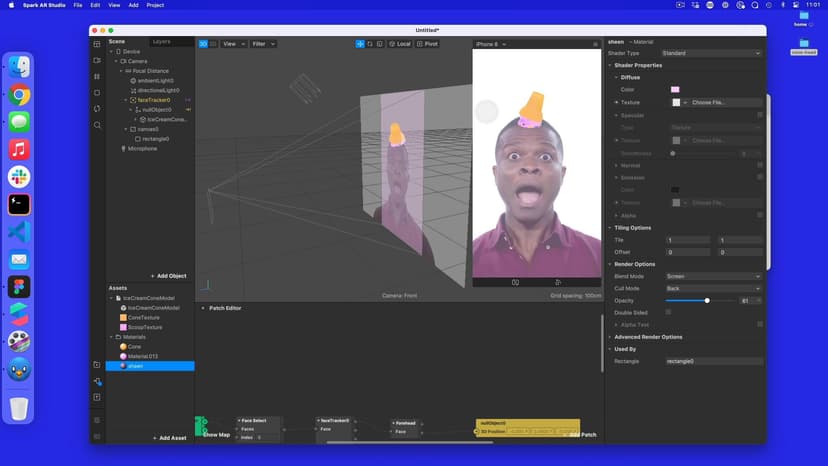
Task: Open the File menu
Action: pos(78,5)
